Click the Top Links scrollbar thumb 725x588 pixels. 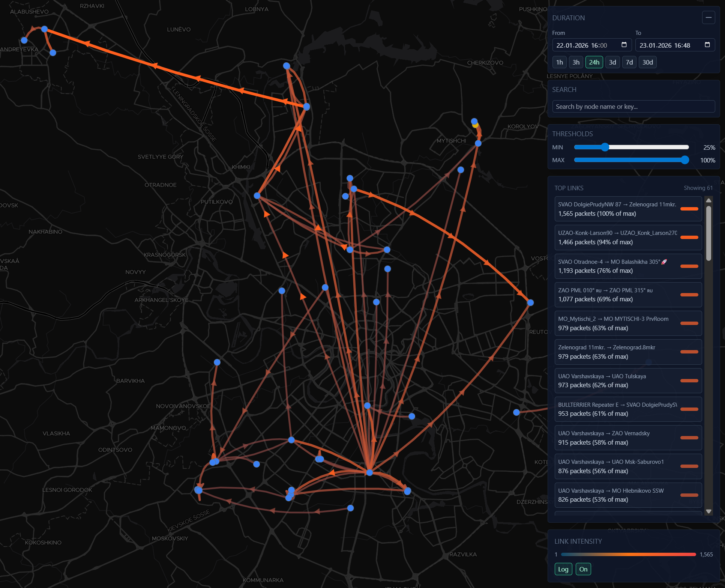pyautogui.click(x=708, y=233)
